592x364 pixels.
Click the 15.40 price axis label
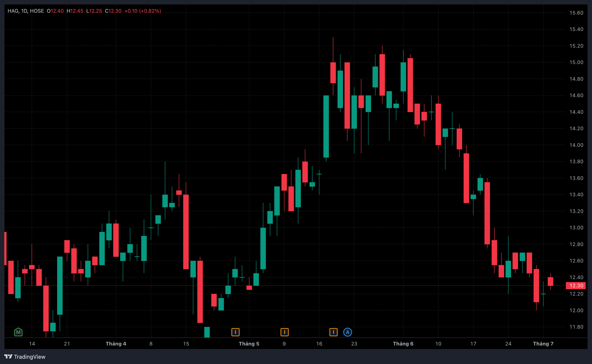[576, 29]
